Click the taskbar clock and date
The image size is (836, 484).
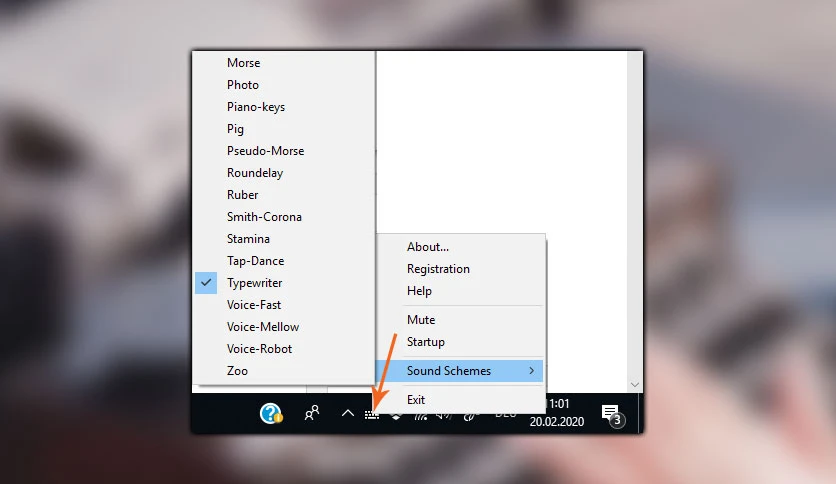557,413
